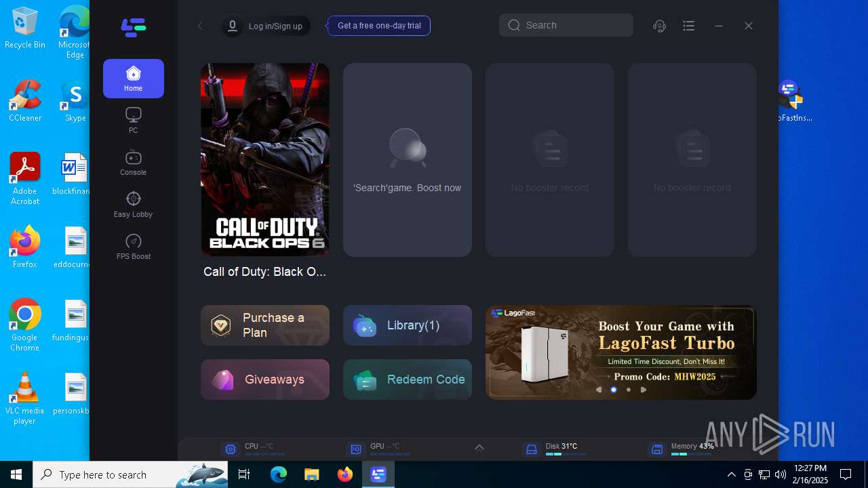Minimize the LagoFast window
868x488 pixels.
[719, 26]
